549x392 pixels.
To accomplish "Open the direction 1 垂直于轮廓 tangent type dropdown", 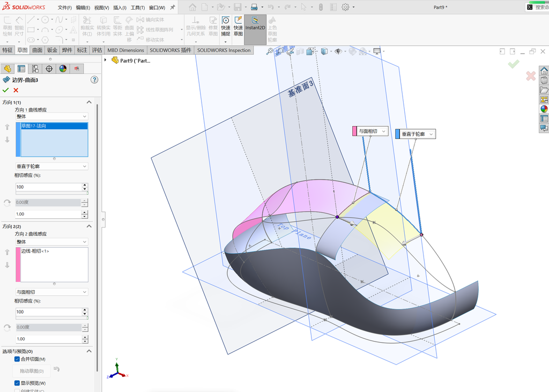I will (52, 166).
